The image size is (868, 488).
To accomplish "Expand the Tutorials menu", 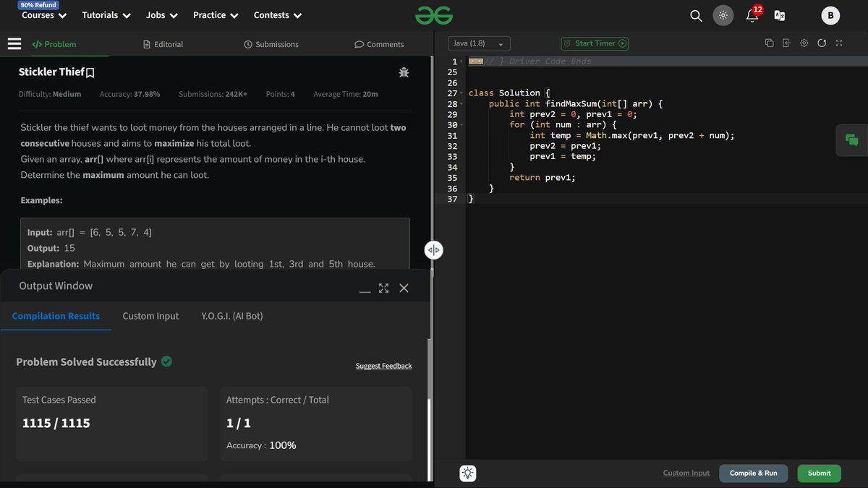I will [x=106, y=15].
